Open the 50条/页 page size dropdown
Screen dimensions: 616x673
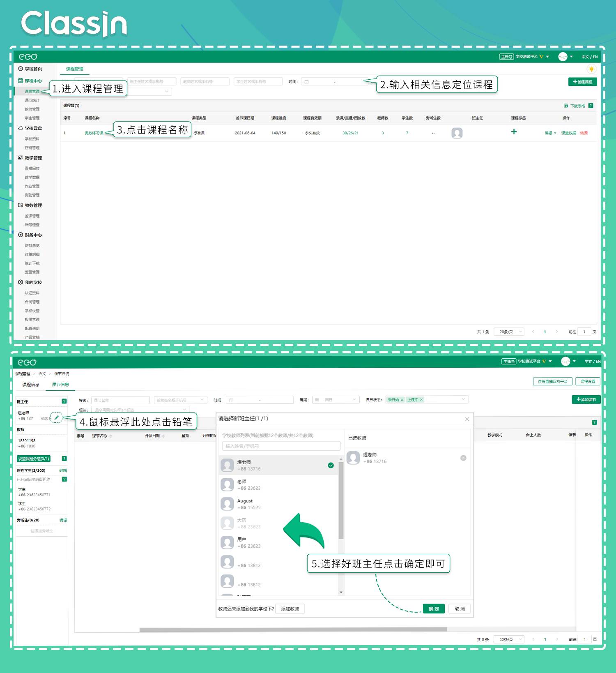click(x=509, y=639)
